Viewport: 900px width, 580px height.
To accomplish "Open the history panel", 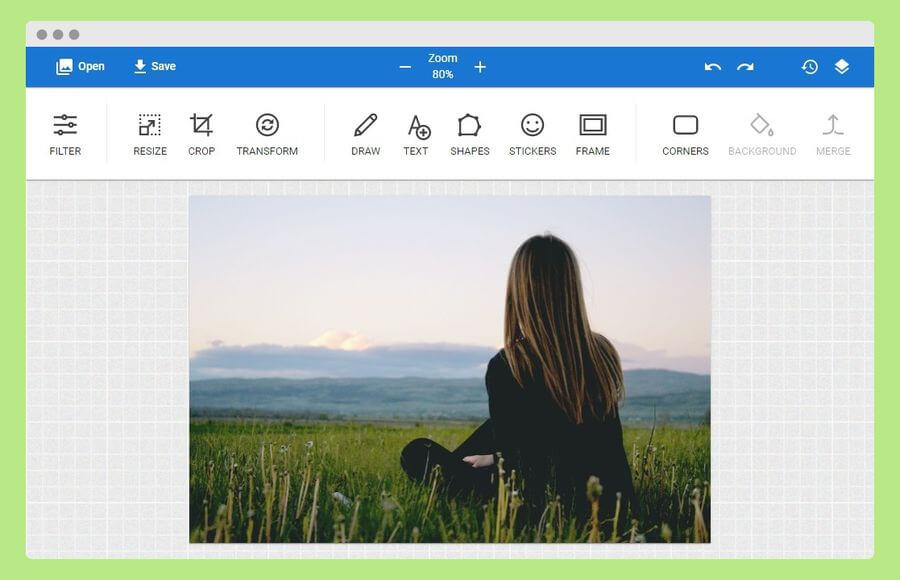I will tap(810, 67).
